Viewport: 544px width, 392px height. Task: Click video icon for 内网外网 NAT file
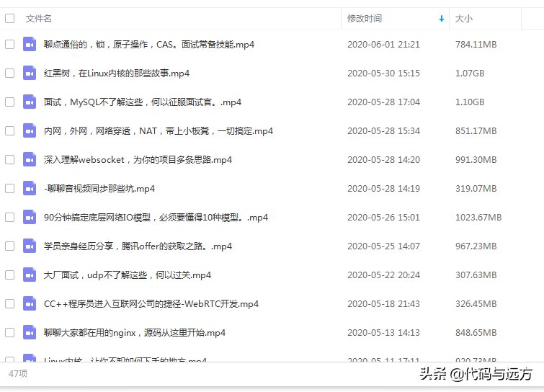point(30,130)
